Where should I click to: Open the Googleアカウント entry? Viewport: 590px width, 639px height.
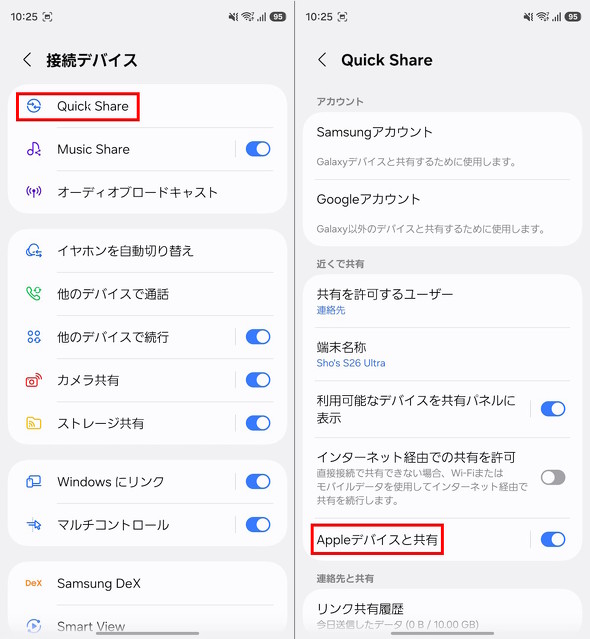click(442, 213)
